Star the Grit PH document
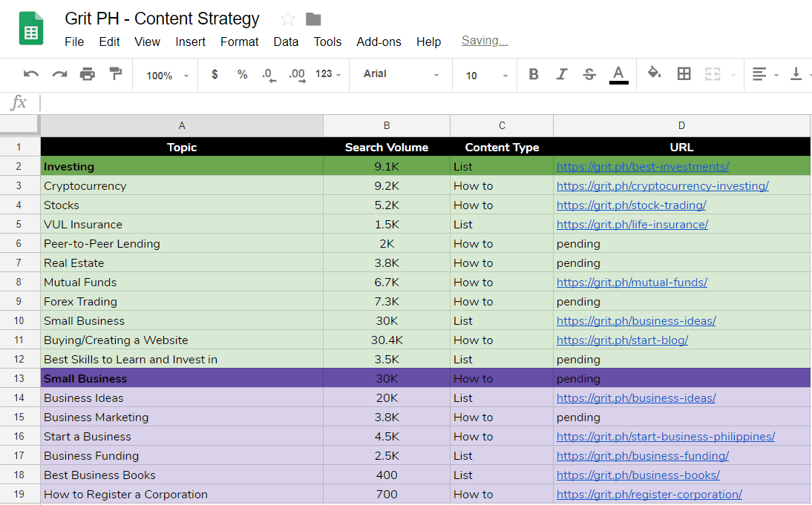 coord(287,19)
